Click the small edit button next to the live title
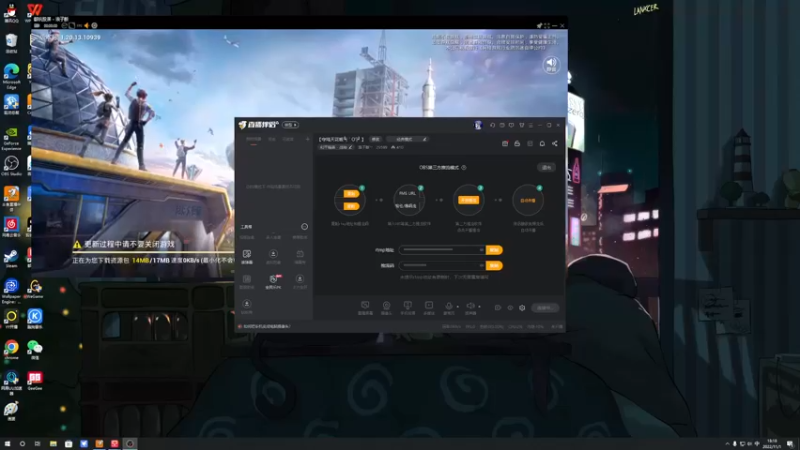 (x=376, y=139)
